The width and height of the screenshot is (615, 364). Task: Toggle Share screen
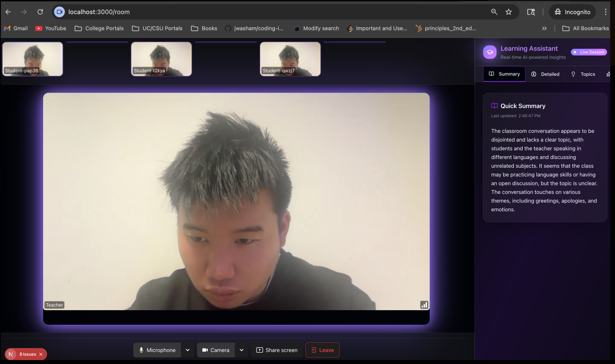(277, 350)
